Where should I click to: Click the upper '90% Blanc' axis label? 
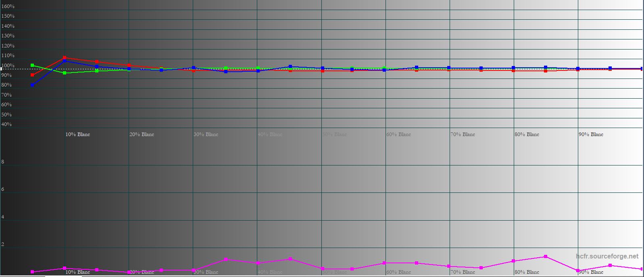click(591, 134)
